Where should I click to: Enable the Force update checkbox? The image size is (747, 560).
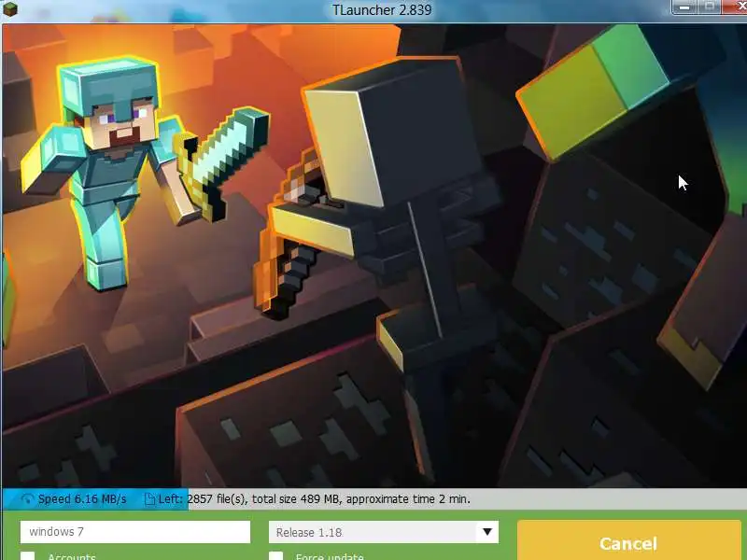coord(275,555)
